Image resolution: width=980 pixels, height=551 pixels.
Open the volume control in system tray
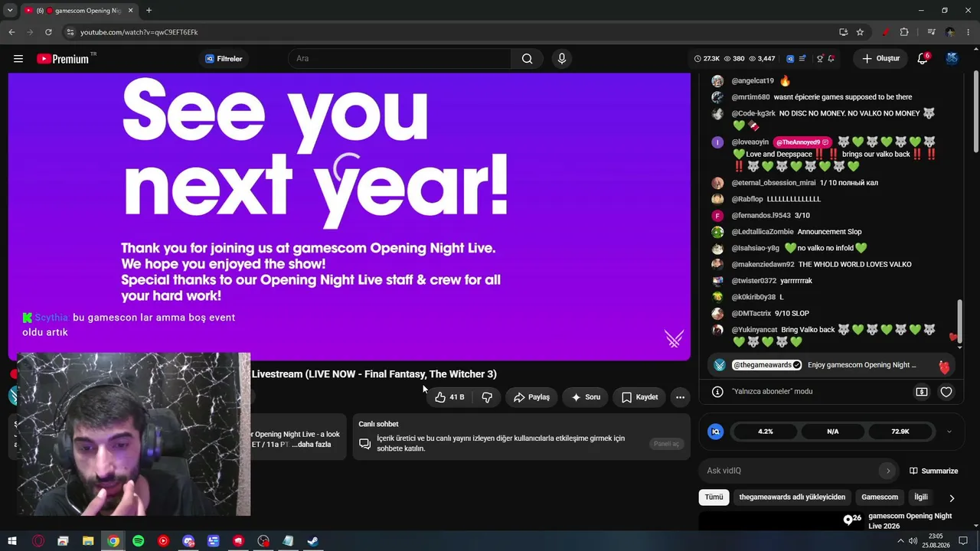[913, 541]
